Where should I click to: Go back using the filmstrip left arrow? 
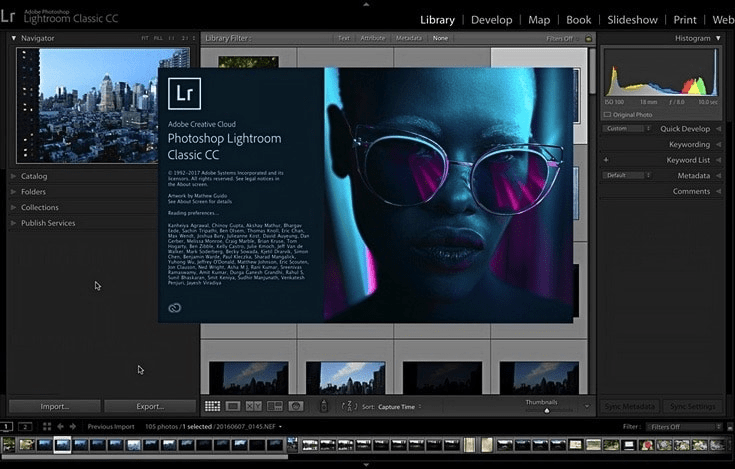click(x=63, y=427)
